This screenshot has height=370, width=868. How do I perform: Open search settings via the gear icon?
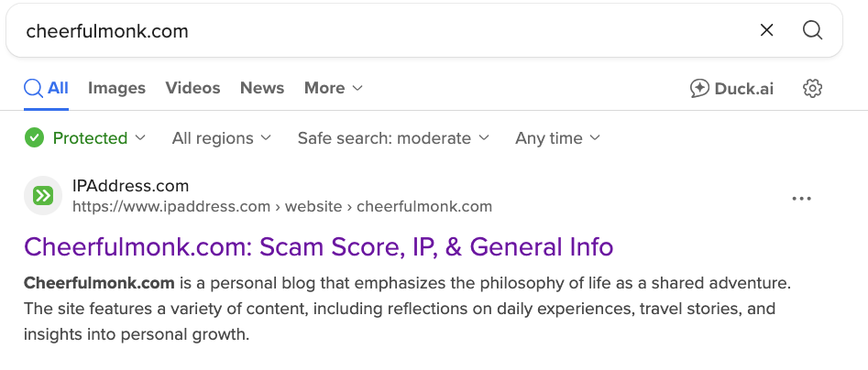tap(812, 89)
